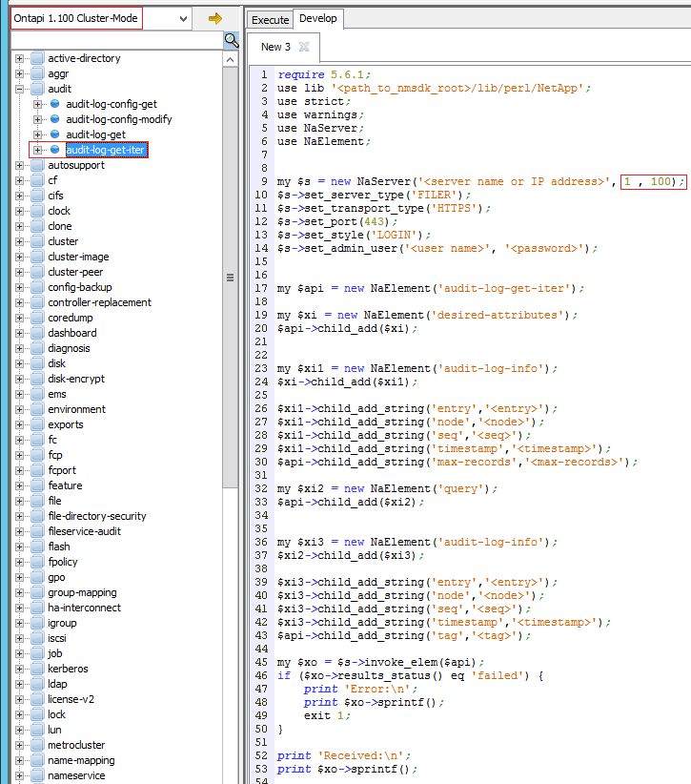Switch to the Develop tab
The image size is (691, 784).
pyautogui.click(x=317, y=19)
